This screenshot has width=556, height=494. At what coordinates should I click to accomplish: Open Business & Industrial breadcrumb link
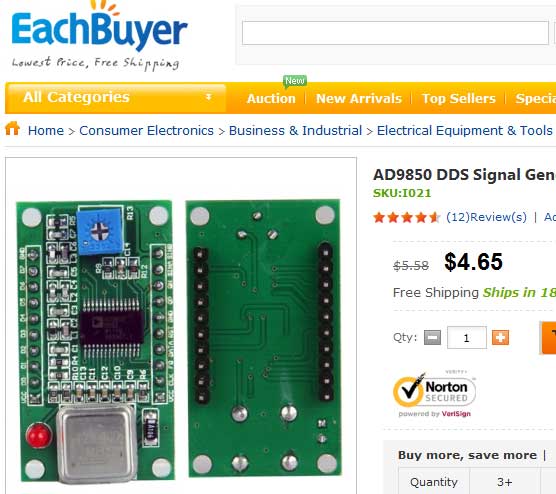[x=295, y=131]
